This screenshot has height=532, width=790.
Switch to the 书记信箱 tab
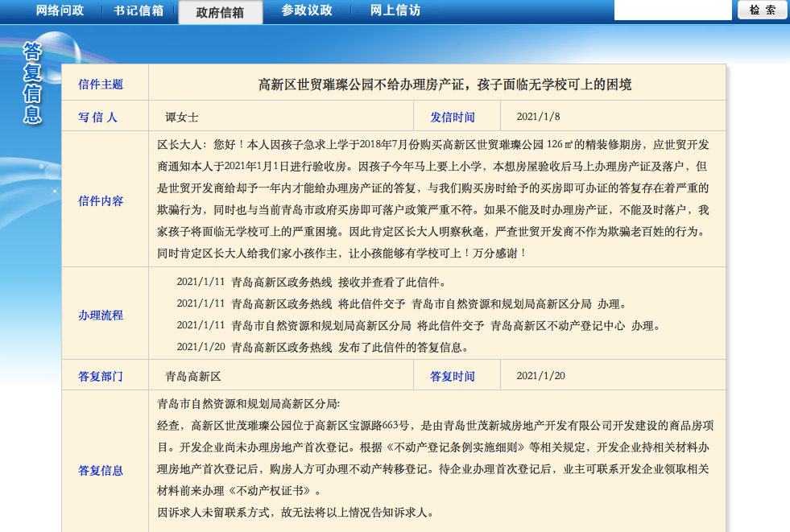pyautogui.click(x=139, y=10)
